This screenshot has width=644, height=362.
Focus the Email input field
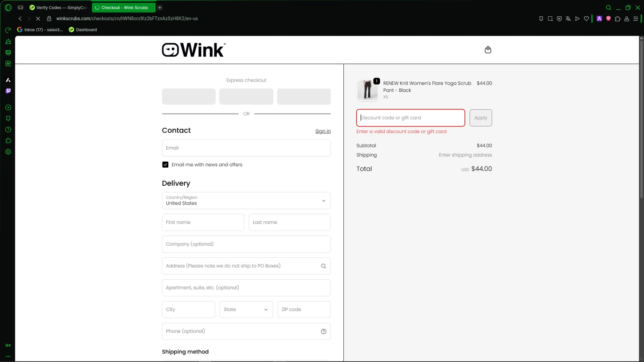[246, 148]
